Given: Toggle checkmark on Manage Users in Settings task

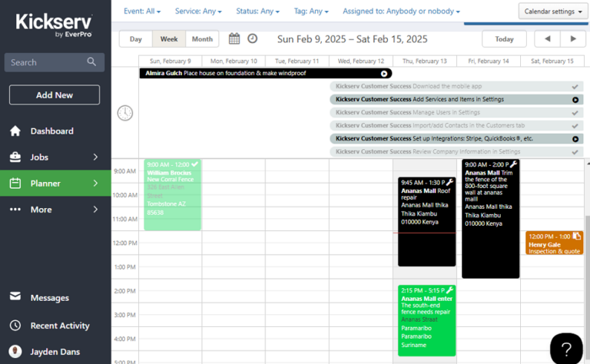Looking at the screenshot, I should 575,112.
